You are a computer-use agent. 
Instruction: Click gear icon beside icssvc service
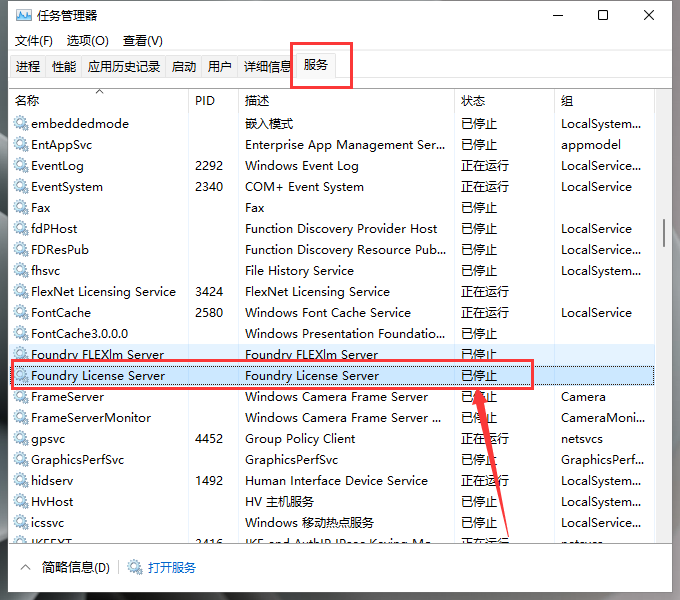21,522
